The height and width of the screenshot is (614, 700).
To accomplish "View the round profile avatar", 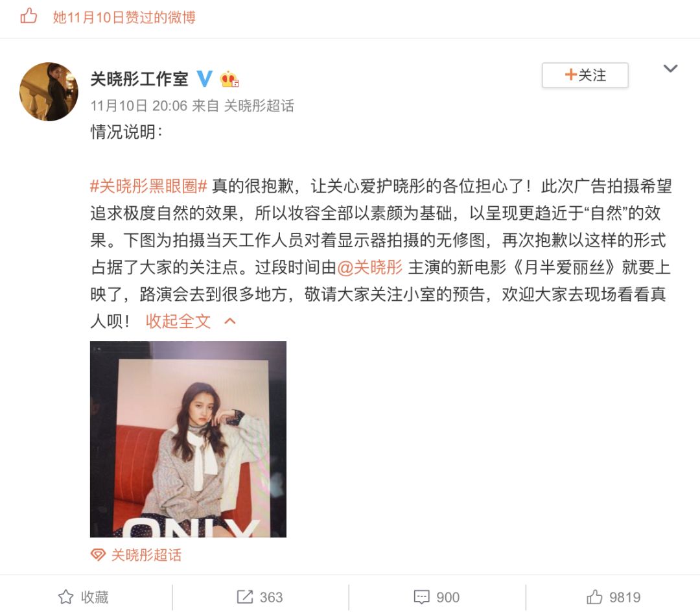I will (x=49, y=91).
